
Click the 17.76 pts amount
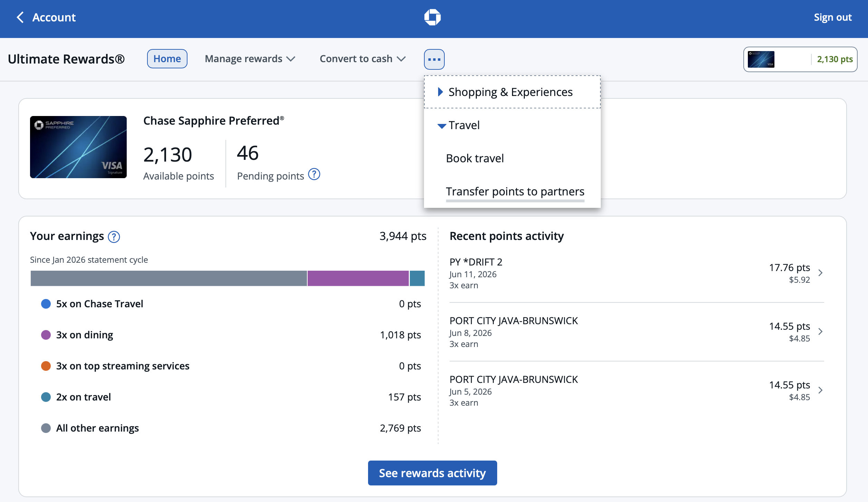pos(789,268)
